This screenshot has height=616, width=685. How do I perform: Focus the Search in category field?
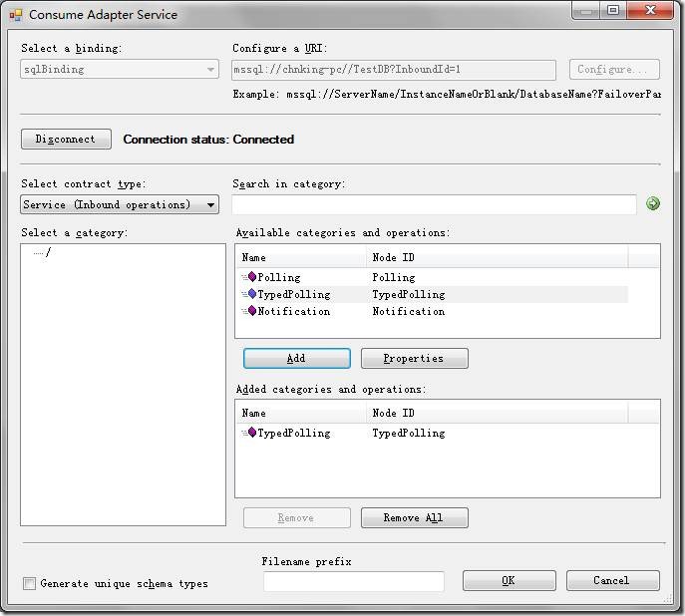click(x=434, y=204)
